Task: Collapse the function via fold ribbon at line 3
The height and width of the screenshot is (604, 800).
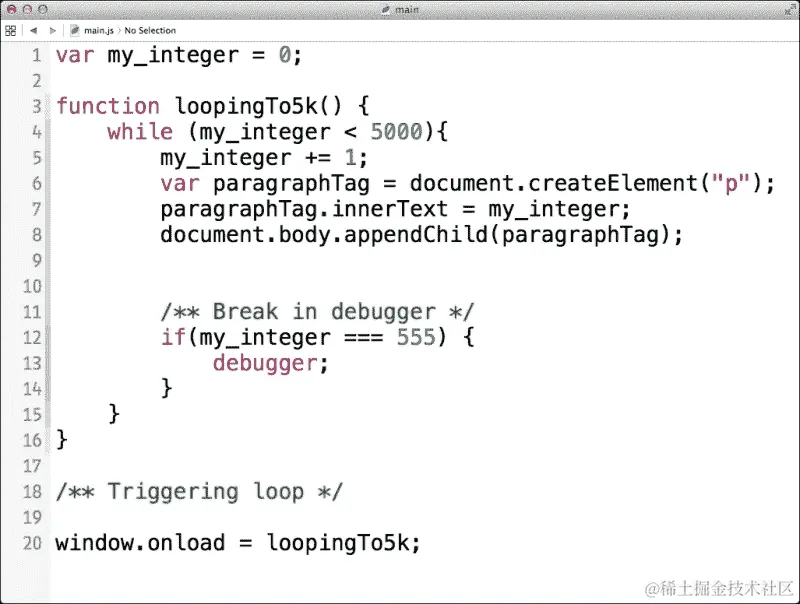Action: coord(48,106)
